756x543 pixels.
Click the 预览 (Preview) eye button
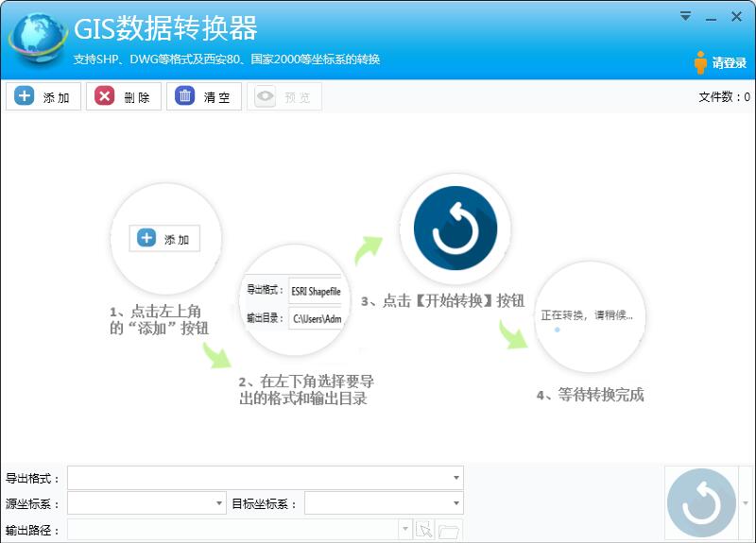point(283,96)
